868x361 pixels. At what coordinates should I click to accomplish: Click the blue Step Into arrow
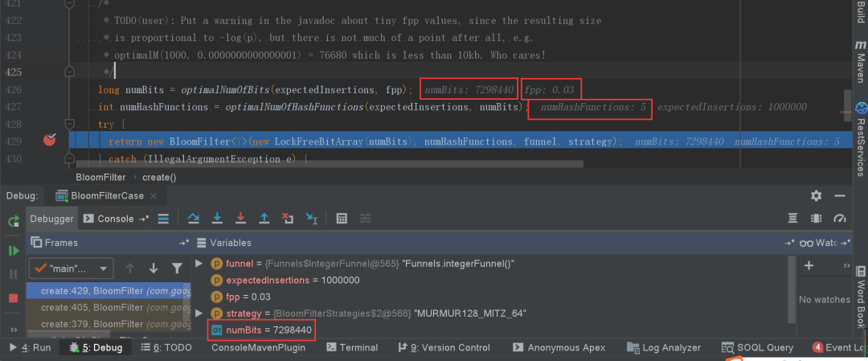pyautogui.click(x=217, y=219)
